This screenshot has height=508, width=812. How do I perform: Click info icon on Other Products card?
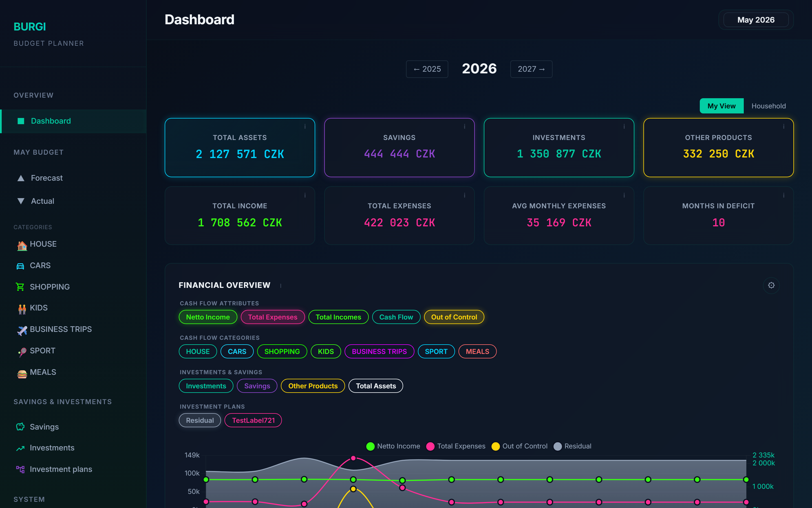784,126
